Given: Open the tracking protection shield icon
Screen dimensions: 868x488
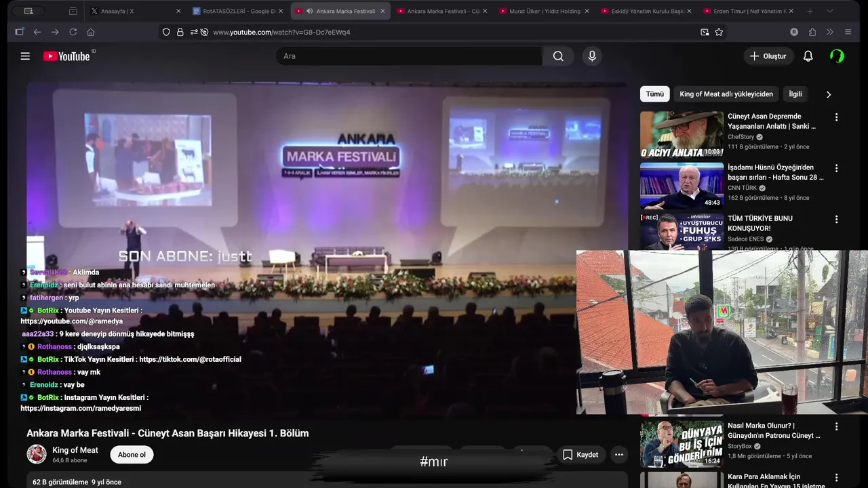Looking at the screenshot, I should click(166, 32).
